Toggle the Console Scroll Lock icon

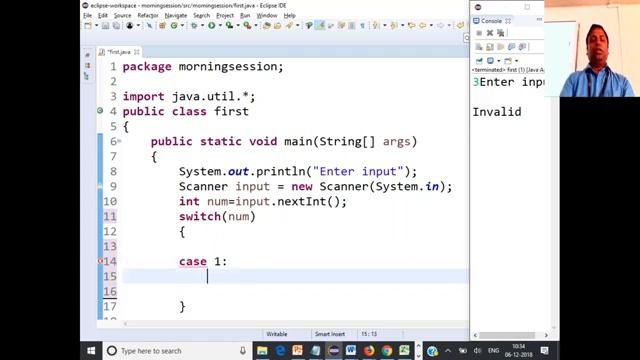point(490,47)
